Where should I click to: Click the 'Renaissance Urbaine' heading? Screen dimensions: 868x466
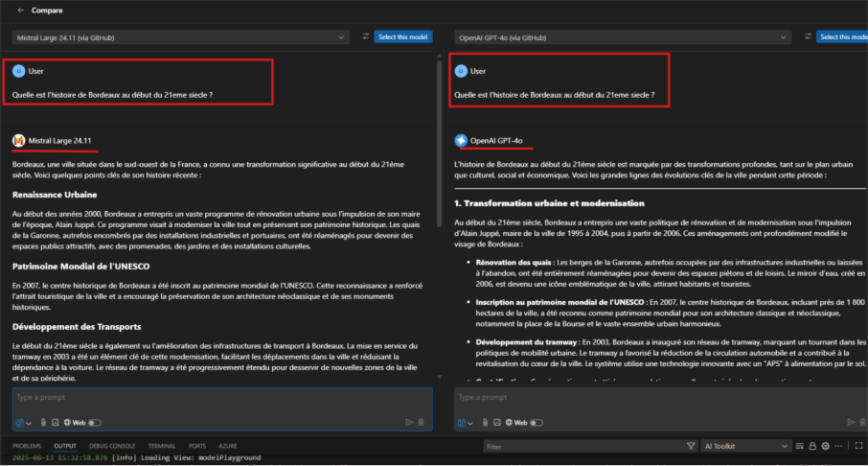point(55,195)
